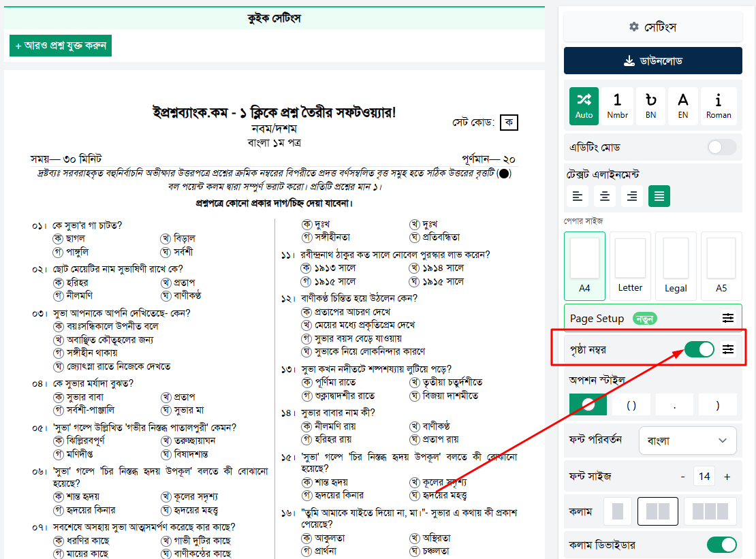Click the font size value field 14

tap(704, 477)
